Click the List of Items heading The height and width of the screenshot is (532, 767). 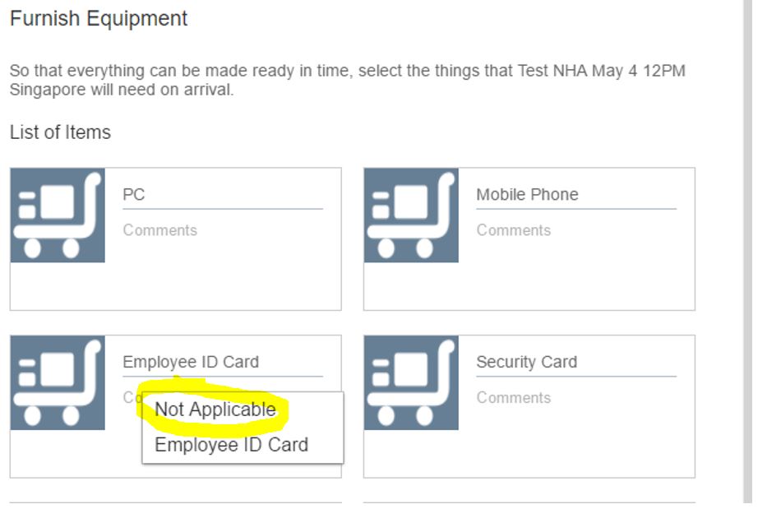[x=60, y=132]
